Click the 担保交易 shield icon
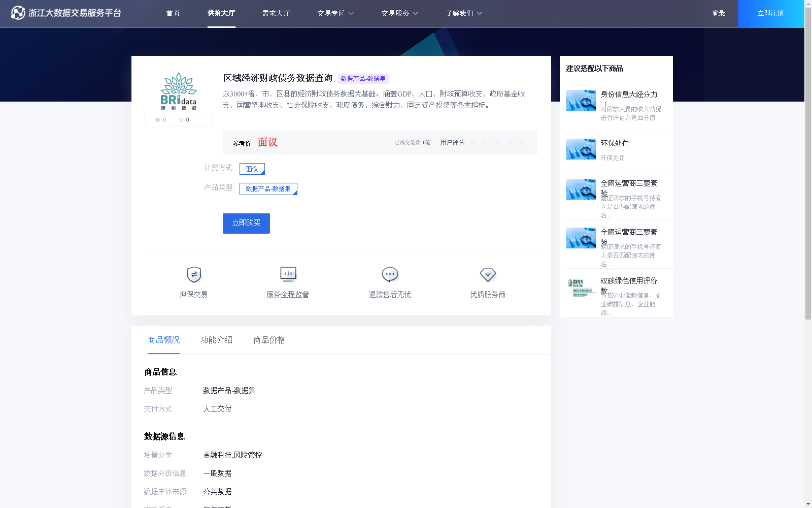Image resolution: width=812 pixels, height=508 pixels. pos(193,274)
